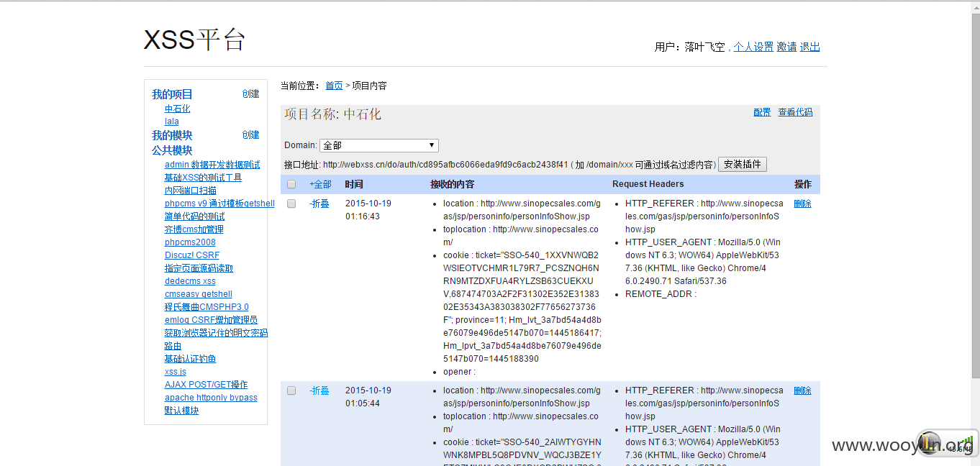Open the phpcms v9 通过模板getshell module
This screenshot has height=466, width=980.
[x=219, y=204]
